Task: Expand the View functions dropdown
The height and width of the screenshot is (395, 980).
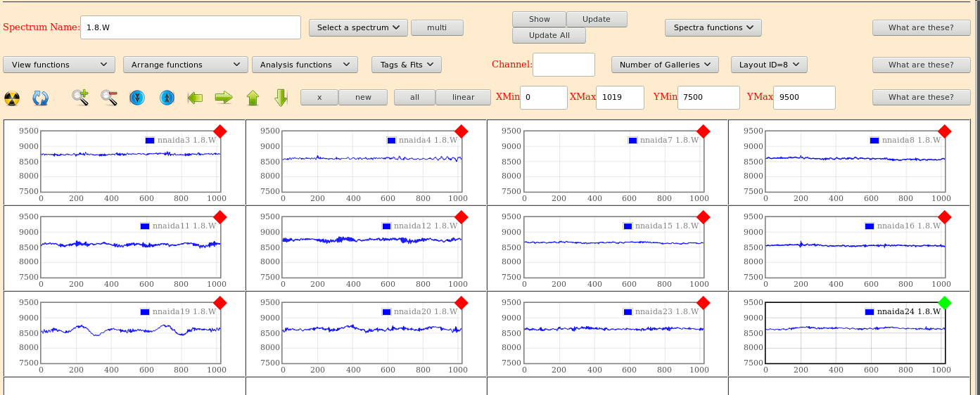Action: [x=59, y=65]
